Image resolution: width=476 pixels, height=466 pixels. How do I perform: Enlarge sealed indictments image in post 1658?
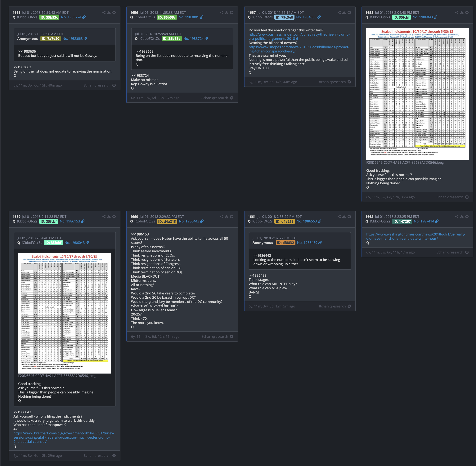point(417,94)
